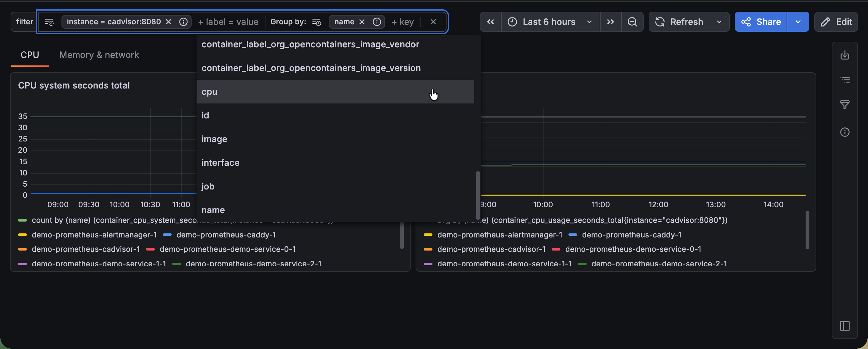The height and width of the screenshot is (349, 868).
Task: Click the info icon on the name group-by key
Action: [x=377, y=22]
